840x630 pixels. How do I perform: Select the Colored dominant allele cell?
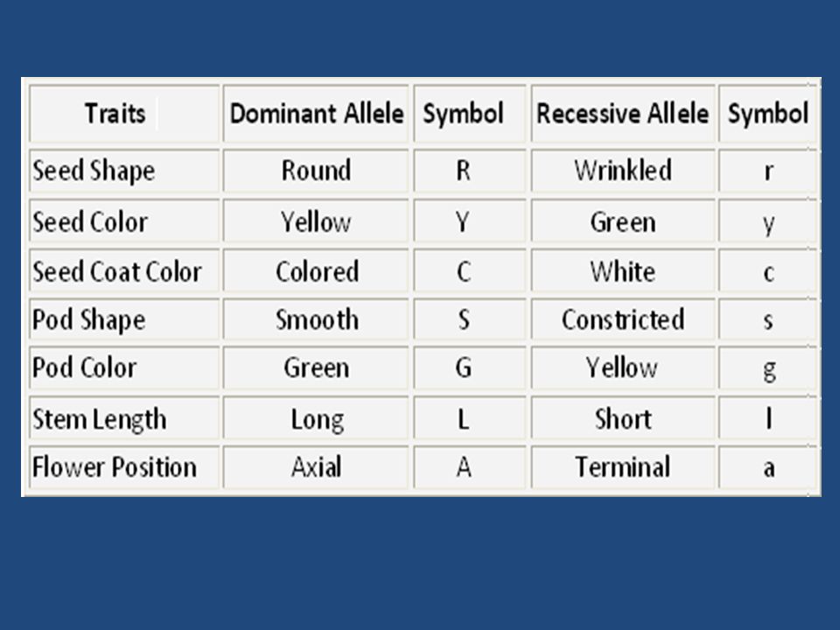click(x=316, y=271)
